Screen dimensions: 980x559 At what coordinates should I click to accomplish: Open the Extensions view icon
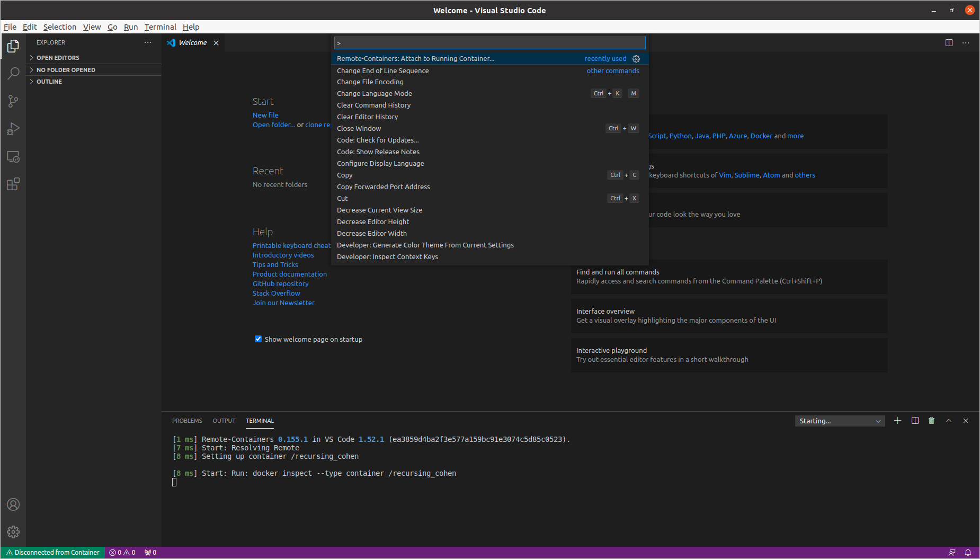pyautogui.click(x=13, y=184)
